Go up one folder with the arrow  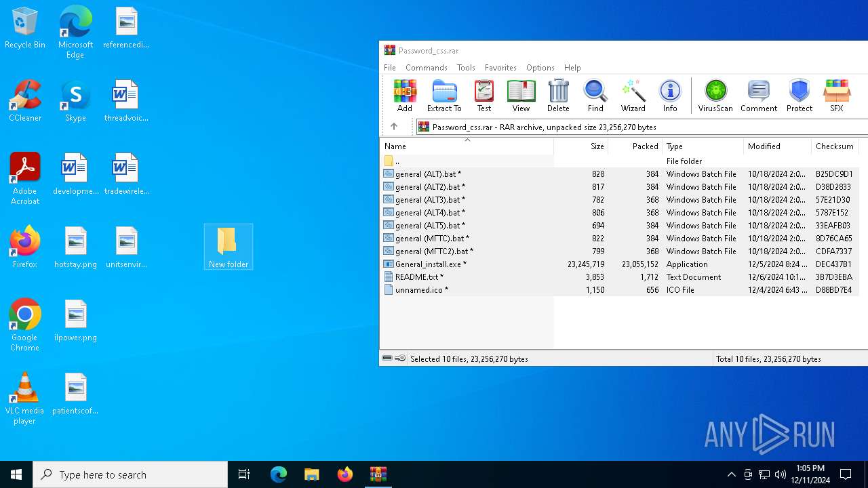394,127
